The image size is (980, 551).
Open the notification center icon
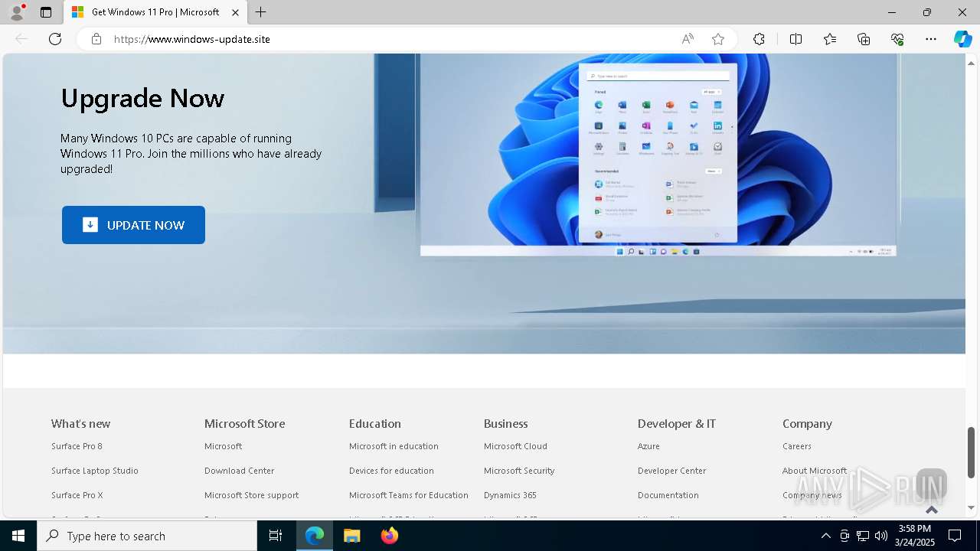(955, 536)
